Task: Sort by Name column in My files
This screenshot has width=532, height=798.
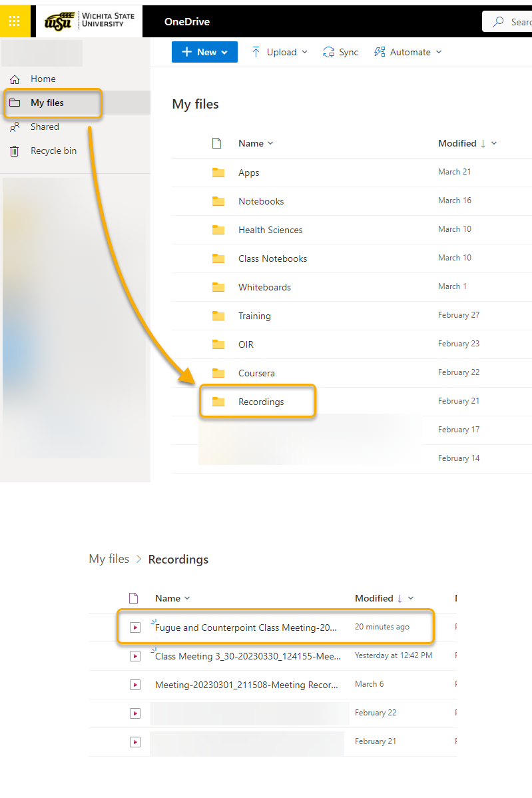Action: (256, 143)
